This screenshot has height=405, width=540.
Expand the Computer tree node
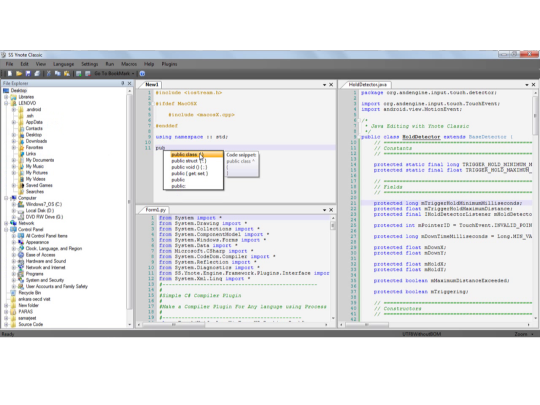click(x=6, y=198)
